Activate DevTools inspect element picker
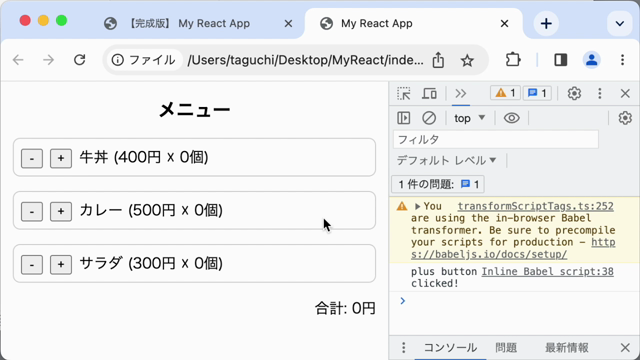The width and height of the screenshot is (640, 360). (404, 93)
